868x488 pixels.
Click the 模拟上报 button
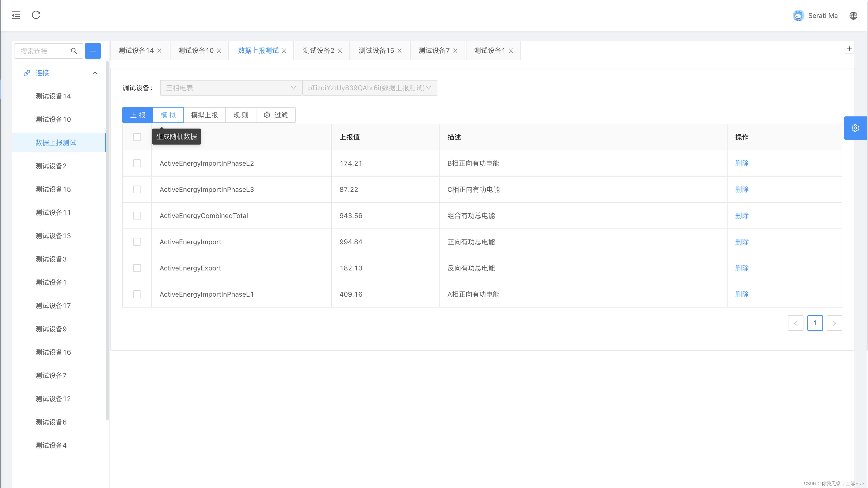[205, 115]
